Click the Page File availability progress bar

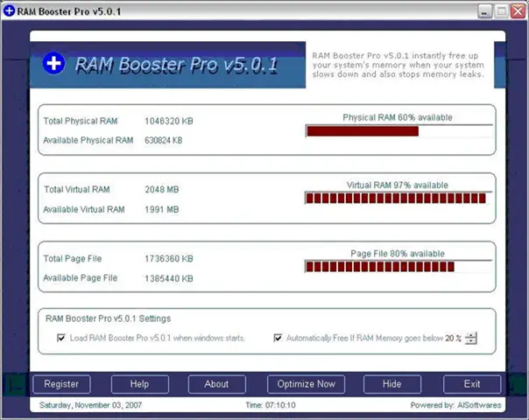(399, 267)
